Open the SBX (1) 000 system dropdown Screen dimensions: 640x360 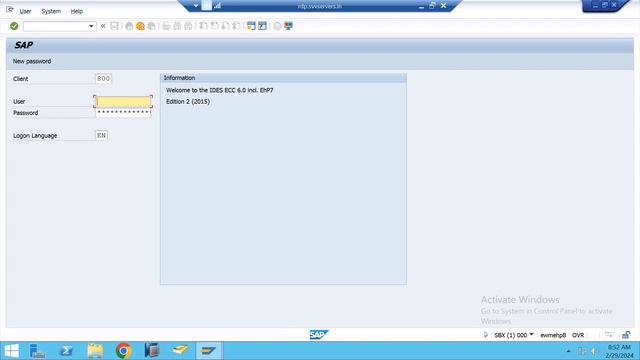(514, 335)
